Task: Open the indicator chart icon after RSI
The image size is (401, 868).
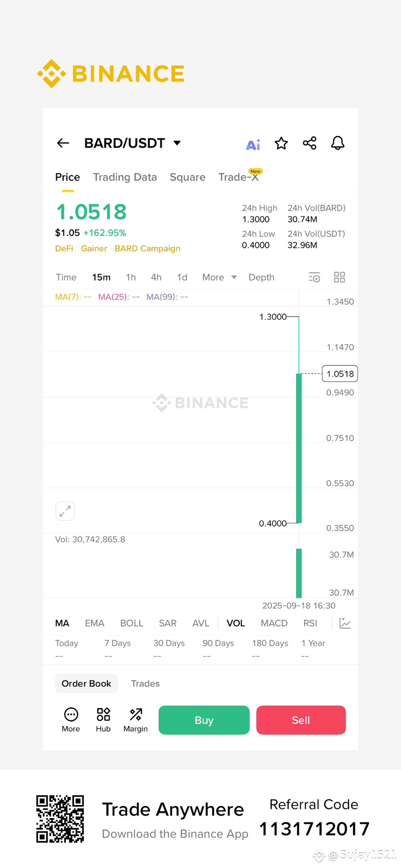Action: pos(345,623)
